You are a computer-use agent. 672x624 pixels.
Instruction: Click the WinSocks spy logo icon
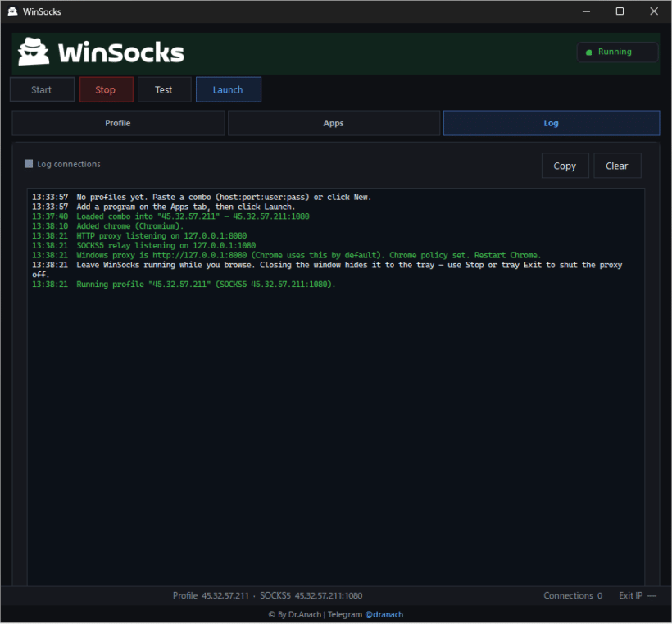[34, 52]
